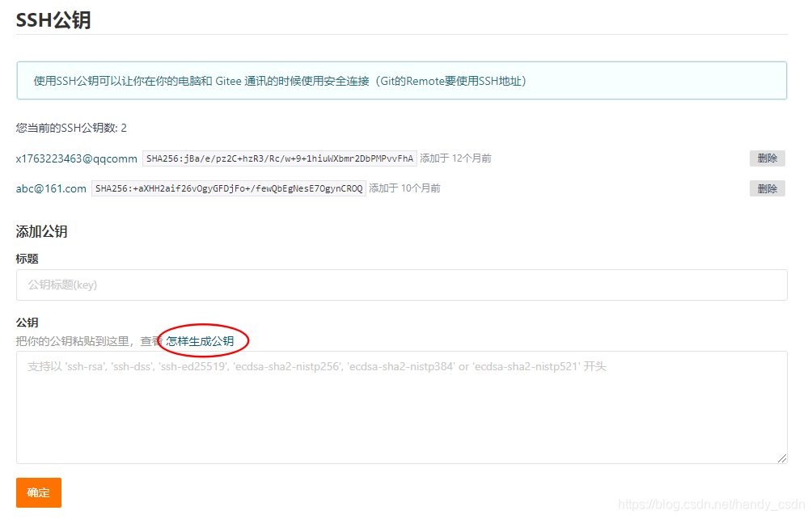Delete the x1763223463@qqcomm SSH key

click(x=767, y=158)
